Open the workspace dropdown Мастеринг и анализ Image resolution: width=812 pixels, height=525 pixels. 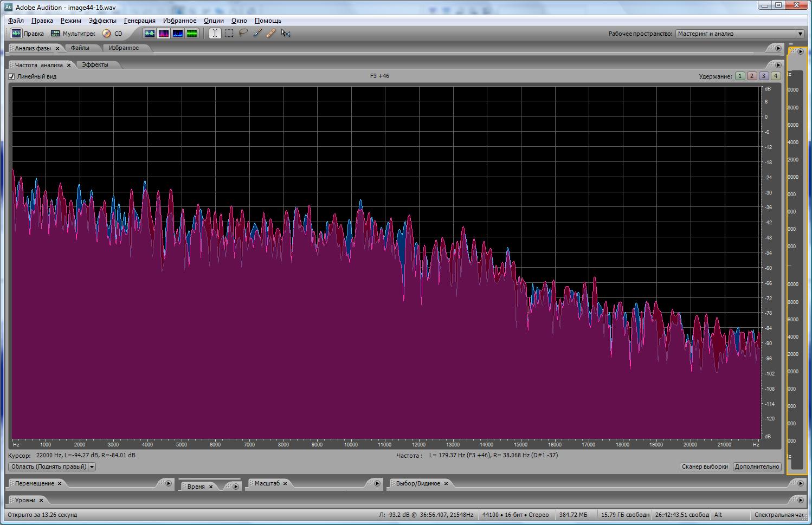click(800, 34)
